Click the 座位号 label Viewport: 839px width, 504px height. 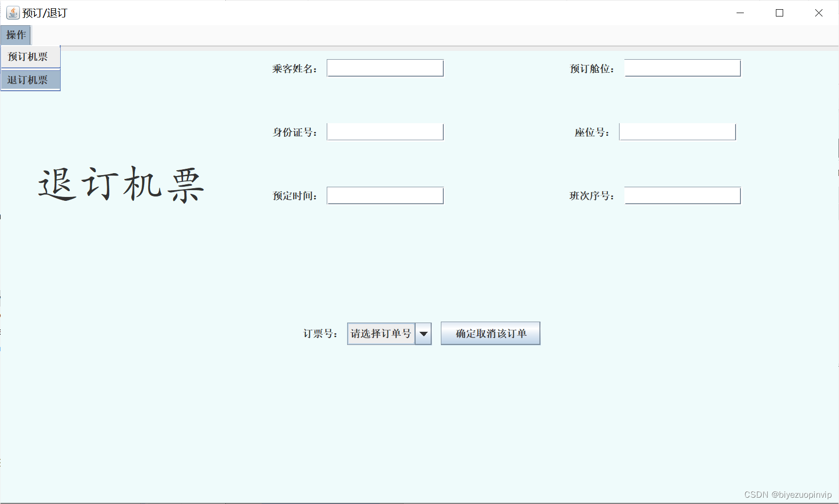(591, 132)
